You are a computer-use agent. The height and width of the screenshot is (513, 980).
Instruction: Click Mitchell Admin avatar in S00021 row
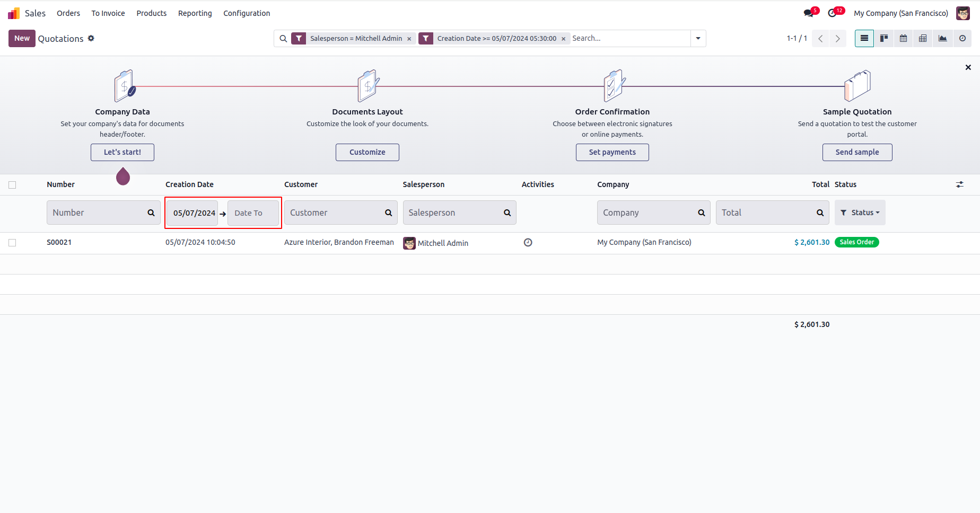(409, 243)
